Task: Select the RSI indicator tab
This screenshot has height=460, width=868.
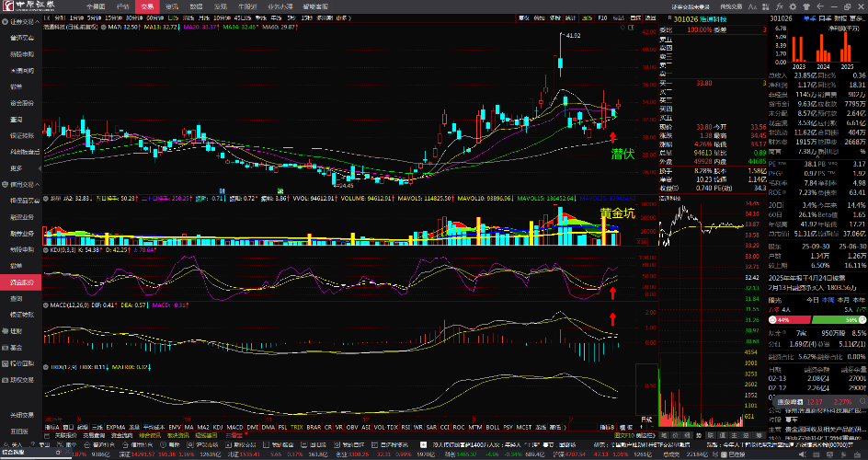Action: tap(405, 428)
